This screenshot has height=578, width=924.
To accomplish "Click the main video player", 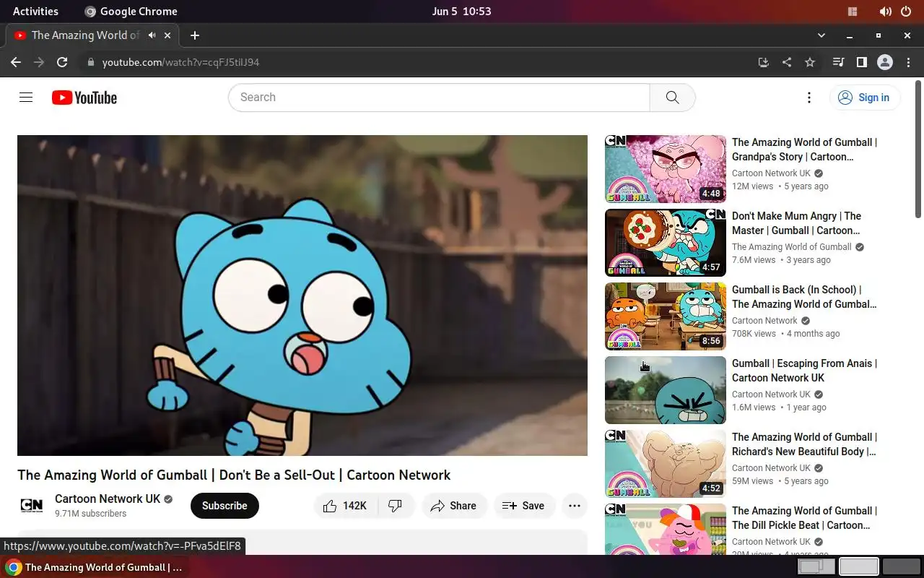I will point(302,296).
